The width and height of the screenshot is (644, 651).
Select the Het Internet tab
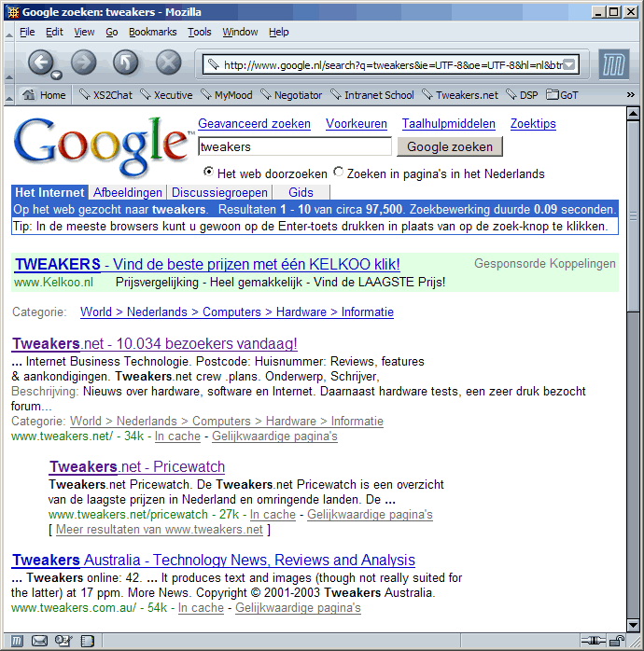[49, 192]
